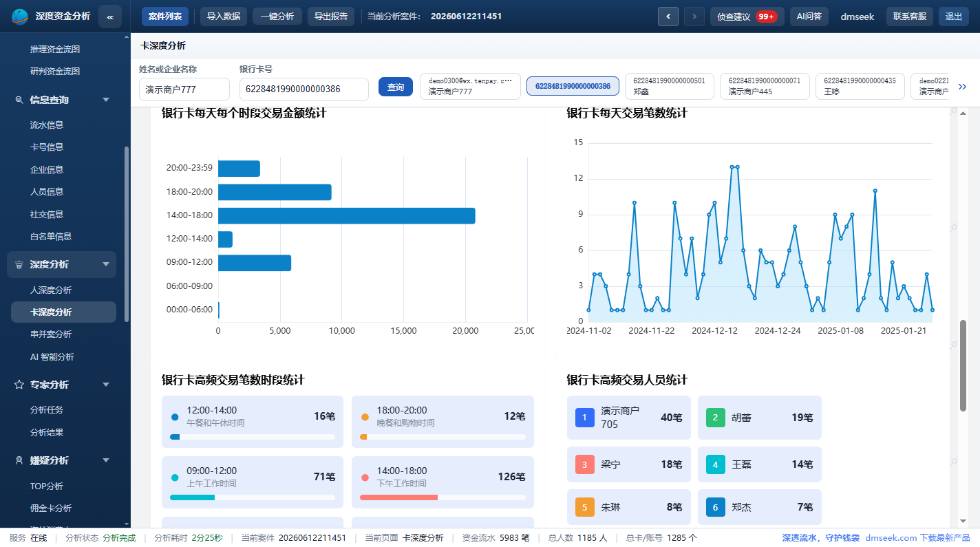The width and height of the screenshot is (980, 547).
Task: Collapse the 信息查询 section arrow
Action: coord(106,100)
